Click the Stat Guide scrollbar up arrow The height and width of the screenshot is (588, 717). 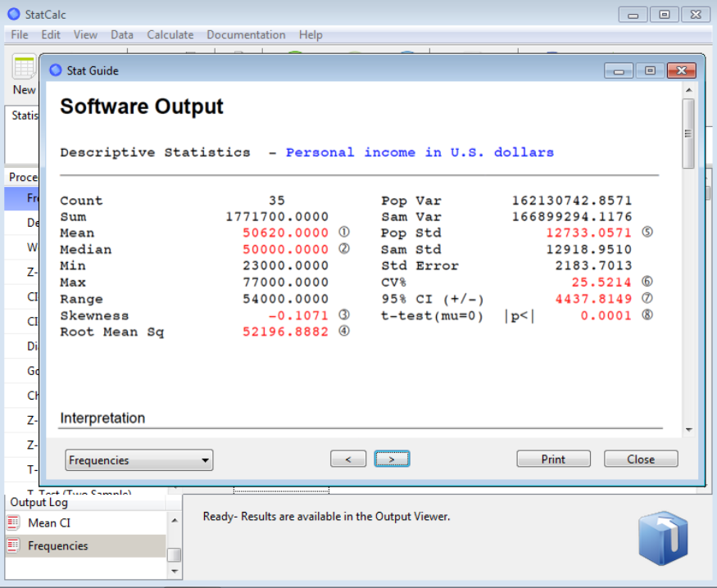coord(688,89)
